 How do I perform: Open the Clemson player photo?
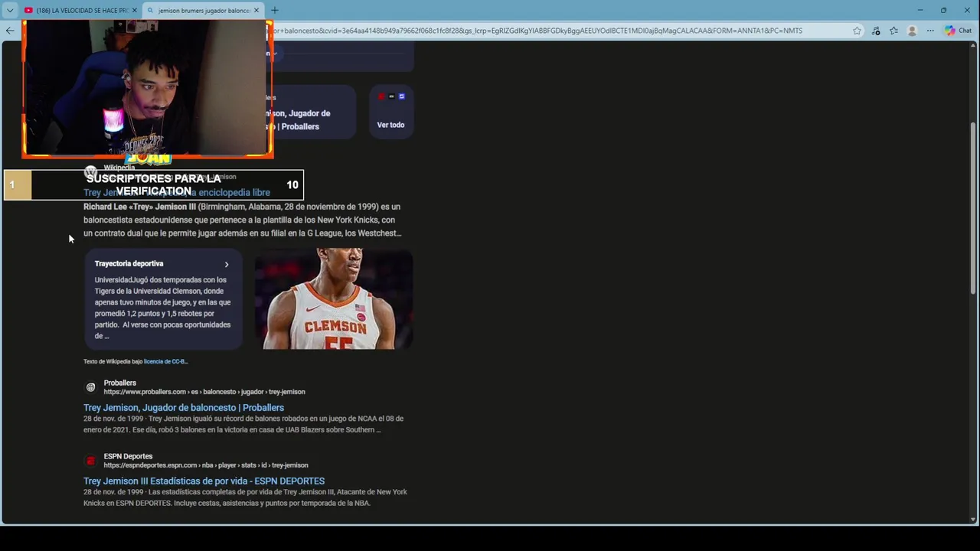click(334, 298)
